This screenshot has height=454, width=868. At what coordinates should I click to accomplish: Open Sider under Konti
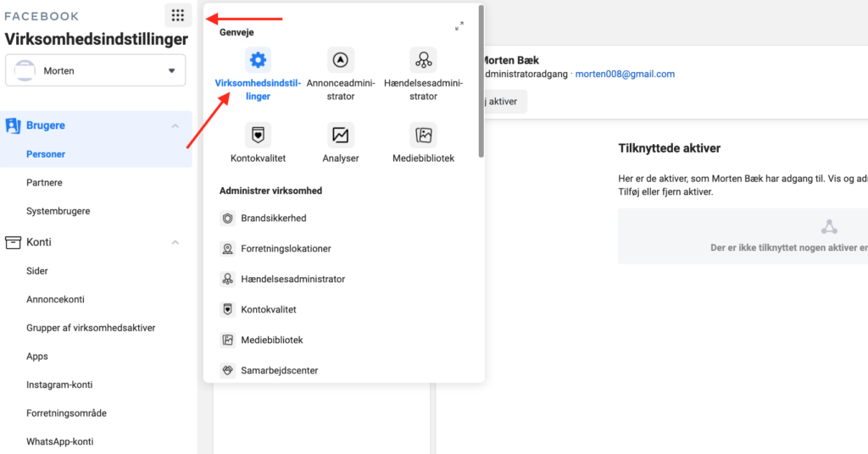(x=37, y=271)
